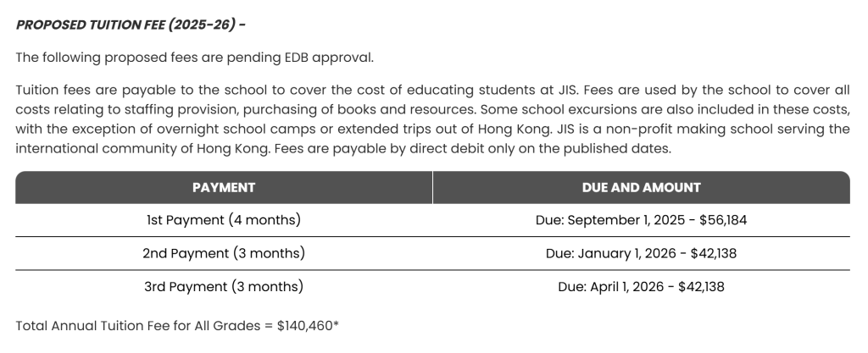Click the $140,460 total amount
The width and height of the screenshot is (868, 353).
tap(304, 324)
